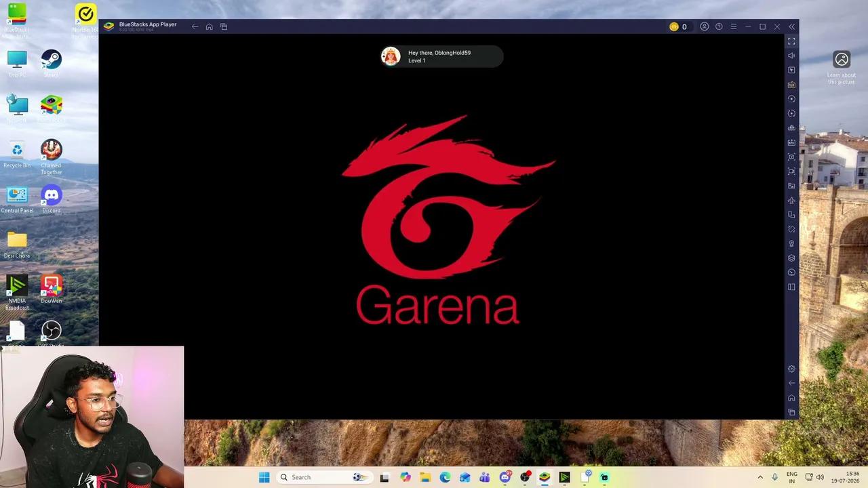
Task: Select the This PC desktop icon
Action: [17, 64]
